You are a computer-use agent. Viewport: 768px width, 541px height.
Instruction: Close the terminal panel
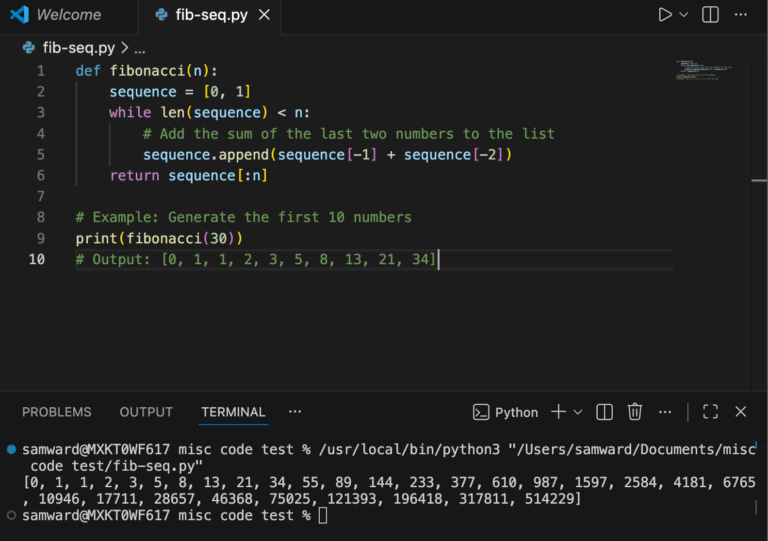pyautogui.click(x=741, y=412)
